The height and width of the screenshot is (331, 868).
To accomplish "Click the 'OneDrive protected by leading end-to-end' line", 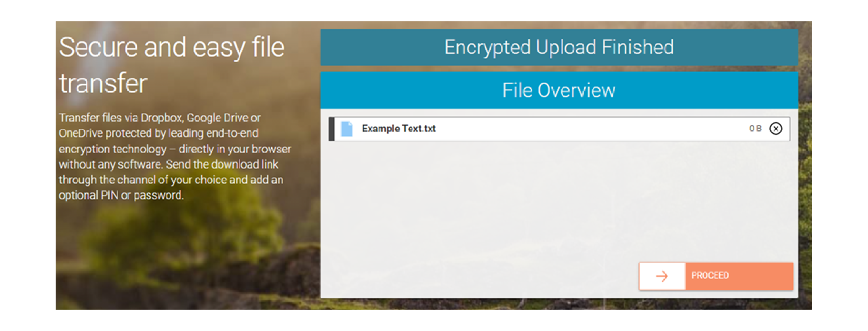I will pos(158,133).
